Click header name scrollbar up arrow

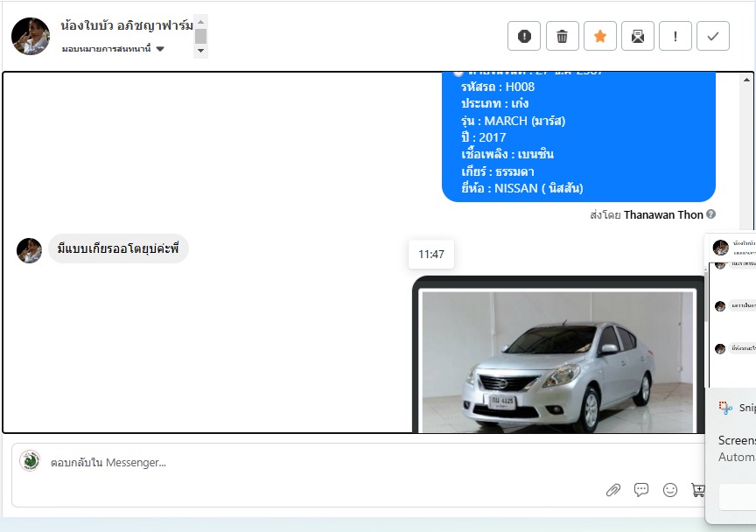tap(201, 22)
